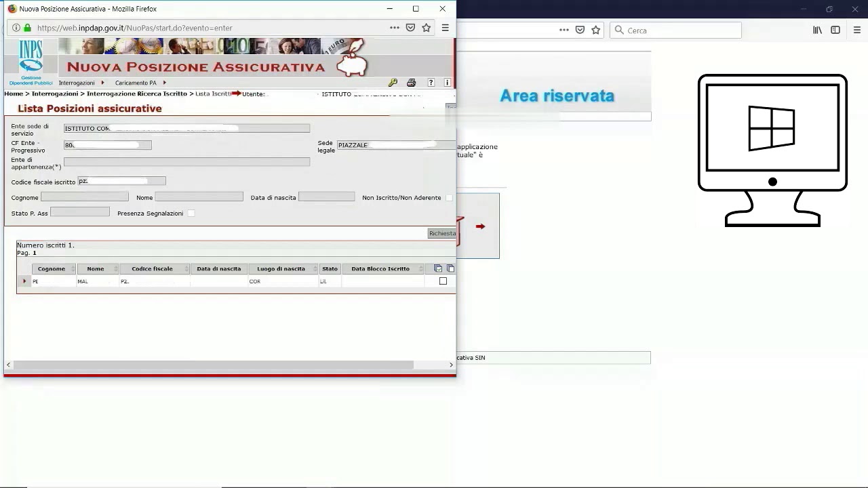
Task: Click the row selector arrow beside PE row
Action: point(24,281)
